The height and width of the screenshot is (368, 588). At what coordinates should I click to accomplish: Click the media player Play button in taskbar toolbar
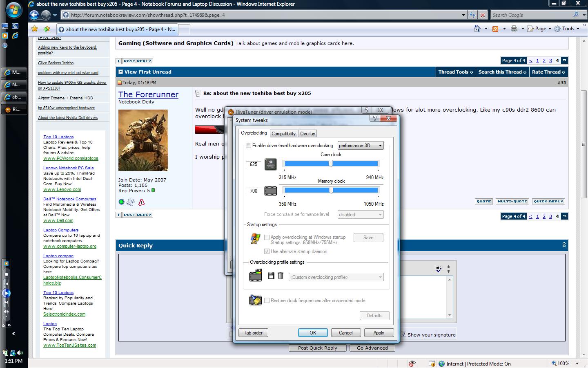click(x=6, y=293)
